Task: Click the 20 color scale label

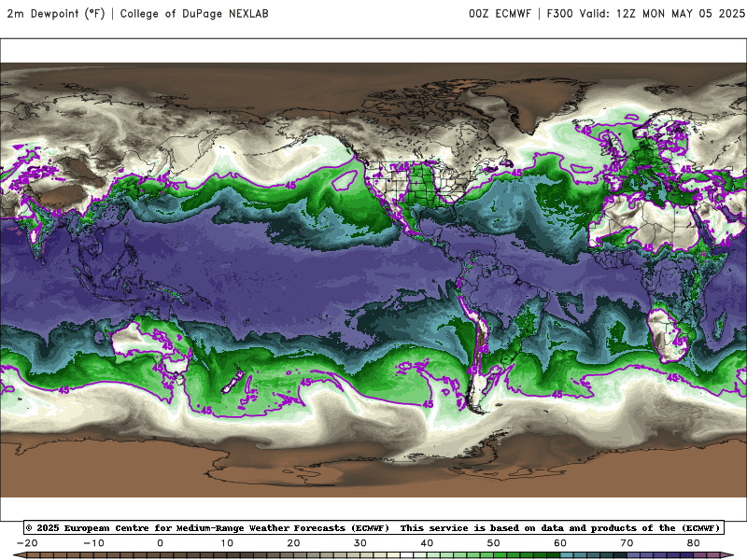Action: click(293, 543)
